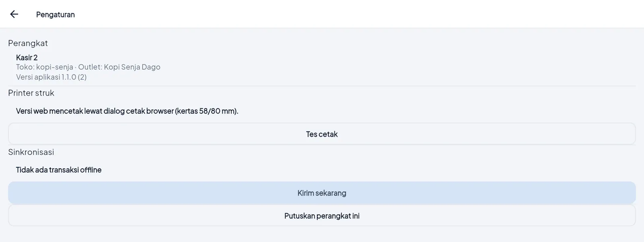Select the browser print dialog note
This screenshot has width=644, height=242.
[x=127, y=111]
